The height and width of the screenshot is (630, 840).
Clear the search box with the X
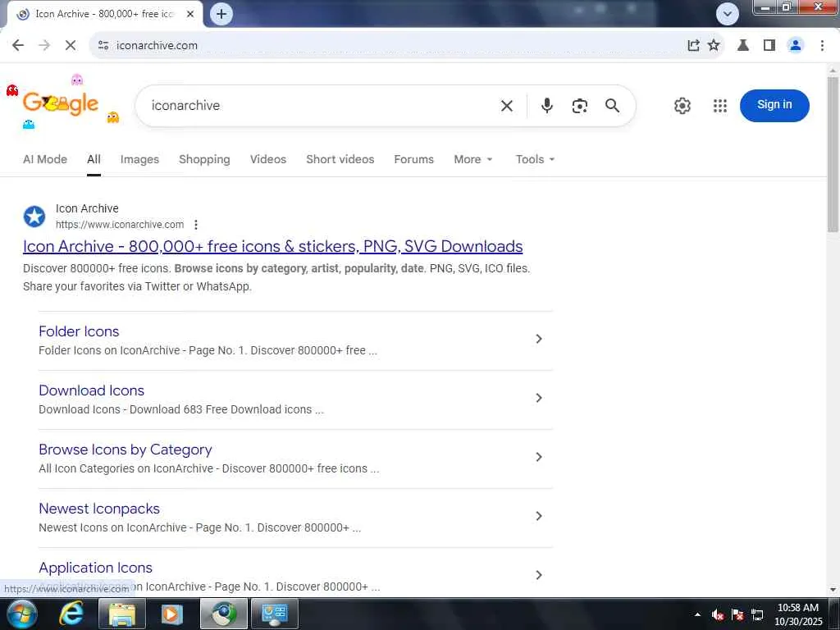coord(507,106)
